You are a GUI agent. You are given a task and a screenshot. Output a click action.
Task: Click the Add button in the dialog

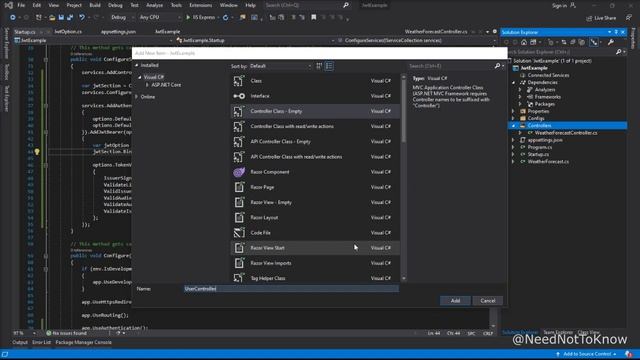tap(455, 301)
